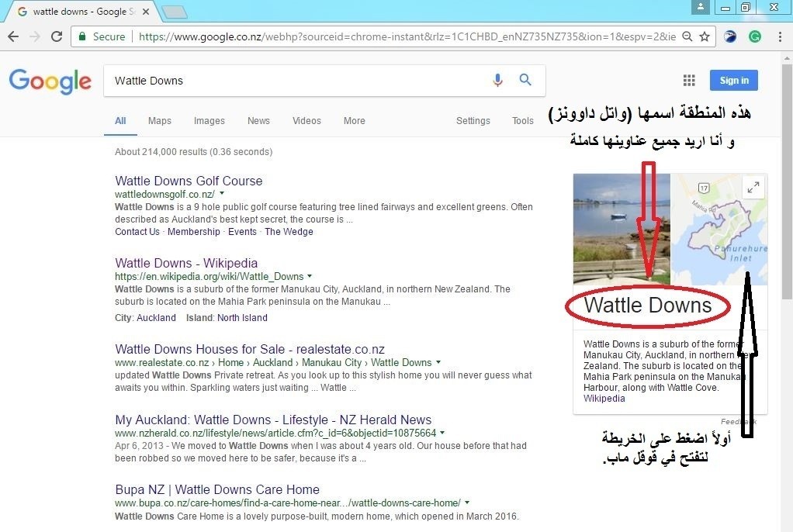Bookmark this page with star icon
Viewport: 793px width, 532px height.
(704, 36)
